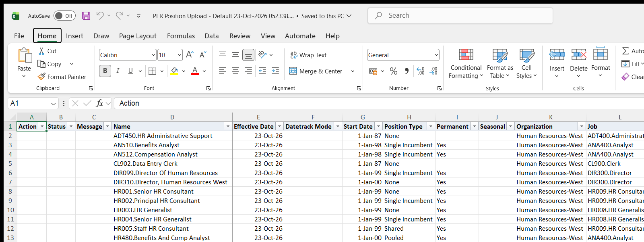
Task: Click the Format Painter brush icon
Action: click(x=41, y=77)
